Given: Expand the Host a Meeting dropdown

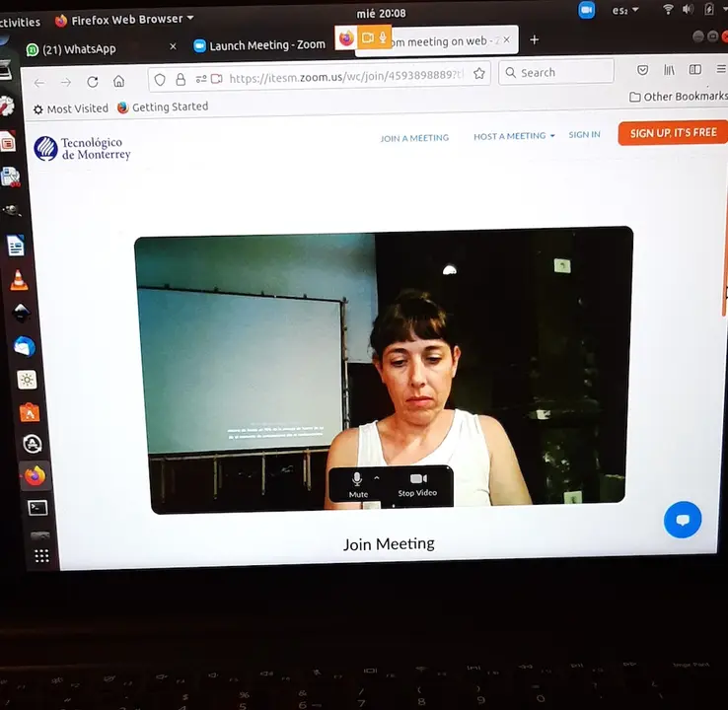Looking at the screenshot, I should [x=514, y=136].
